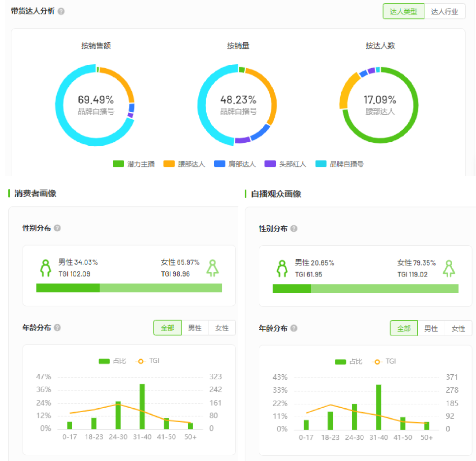Click the female figure icon in 自播观众画像
This screenshot has width=476, height=461.
coord(449,268)
